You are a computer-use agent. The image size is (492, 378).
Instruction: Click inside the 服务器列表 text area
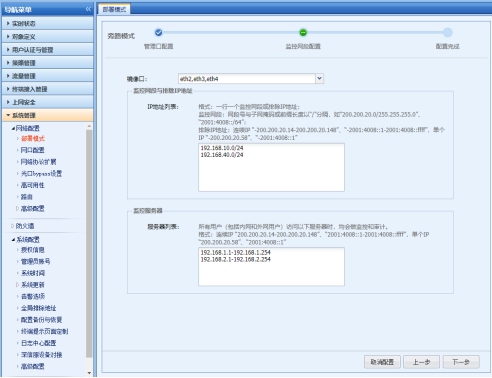[x=271, y=267]
